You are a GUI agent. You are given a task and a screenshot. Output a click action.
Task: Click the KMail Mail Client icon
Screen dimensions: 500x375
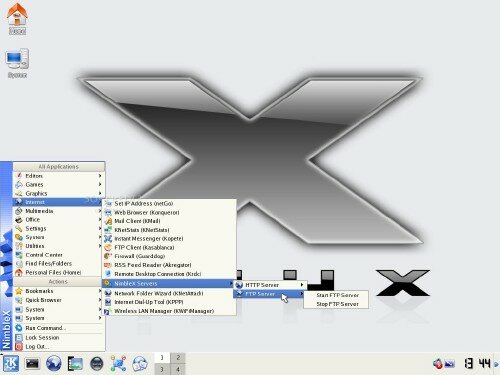click(108, 221)
